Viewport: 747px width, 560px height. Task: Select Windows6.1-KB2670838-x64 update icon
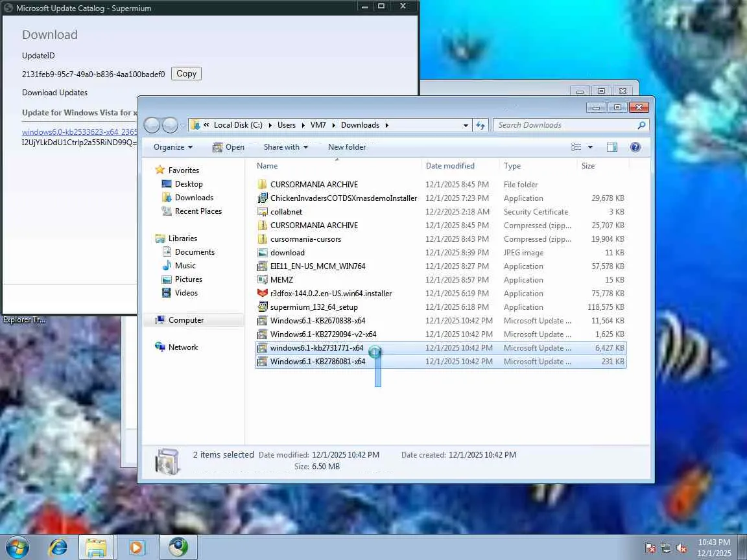(x=262, y=321)
